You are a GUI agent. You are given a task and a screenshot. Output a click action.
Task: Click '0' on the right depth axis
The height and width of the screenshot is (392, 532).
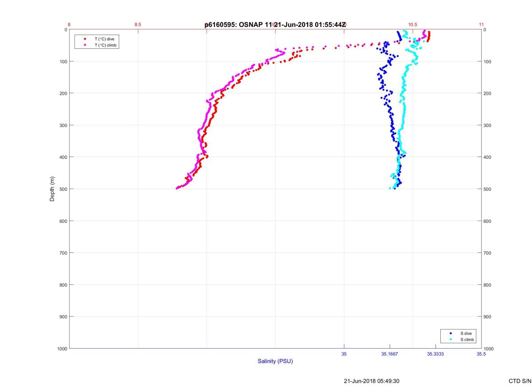tap(485, 30)
